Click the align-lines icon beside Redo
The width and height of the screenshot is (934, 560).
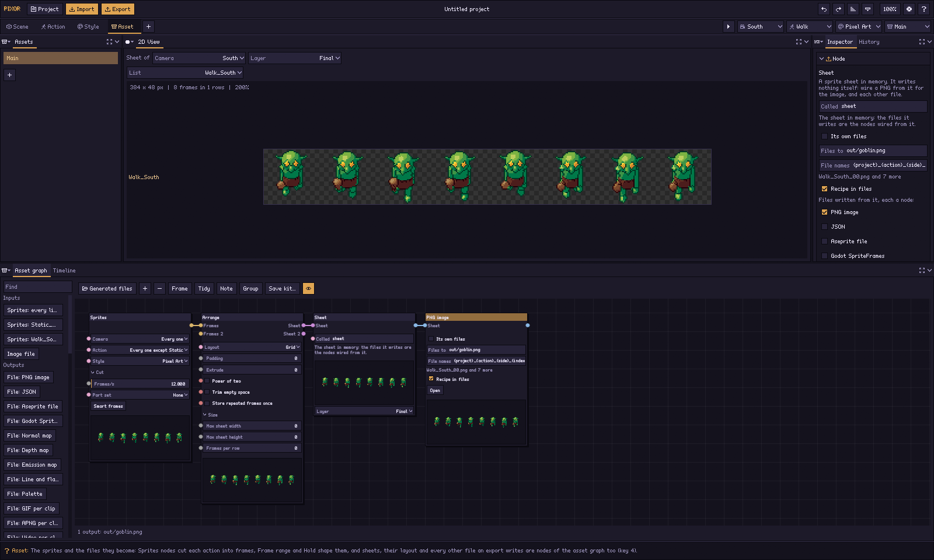pyautogui.click(x=853, y=9)
